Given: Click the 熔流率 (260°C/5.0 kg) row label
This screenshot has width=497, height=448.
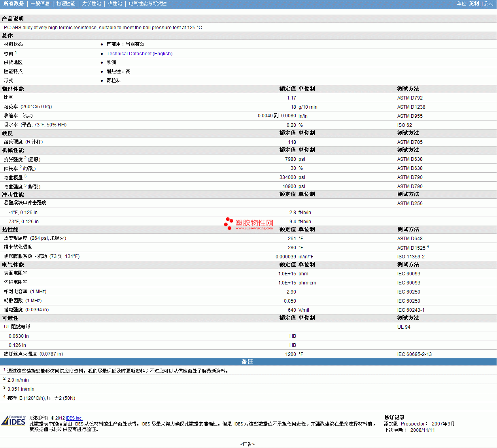Looking at the screenshot, I should point(28,107).
